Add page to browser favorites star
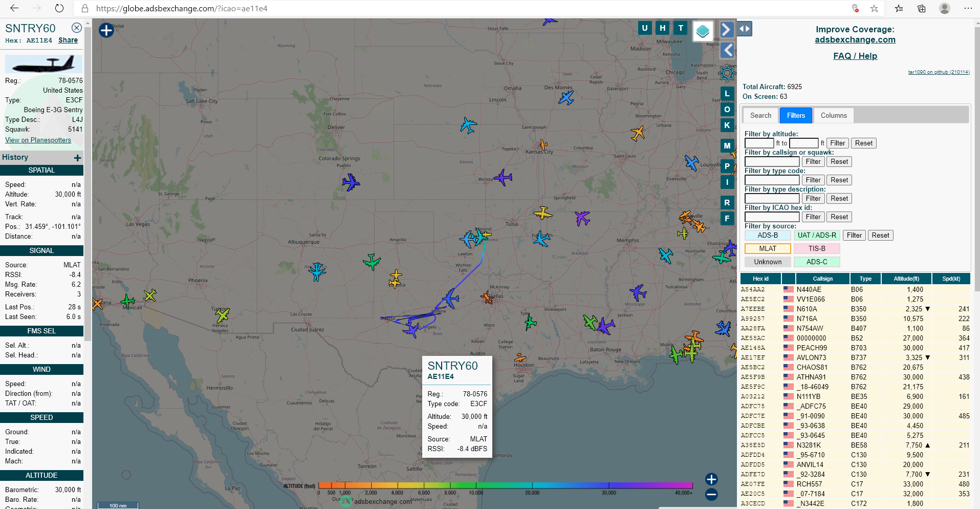 [x=874, y=8]
